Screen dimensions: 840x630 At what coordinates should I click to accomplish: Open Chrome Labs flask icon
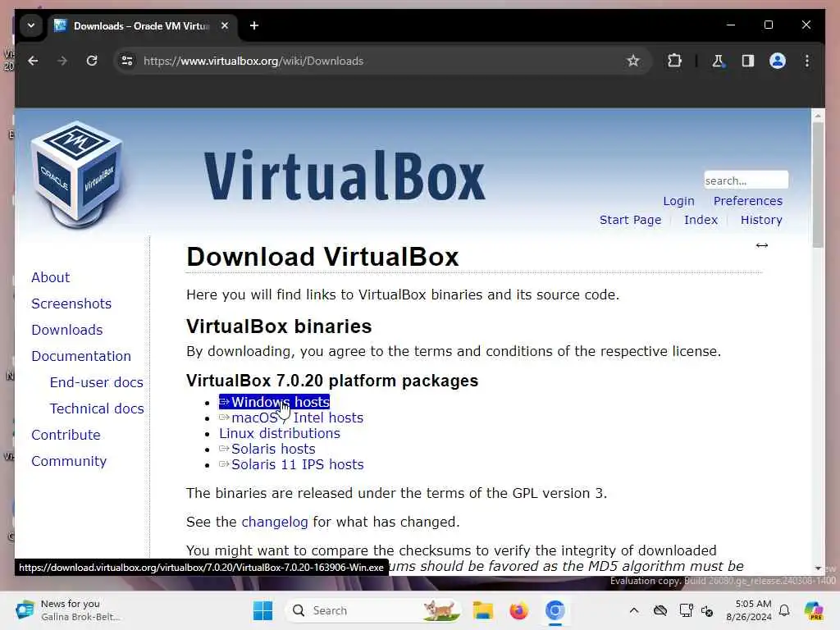point(718,61)
